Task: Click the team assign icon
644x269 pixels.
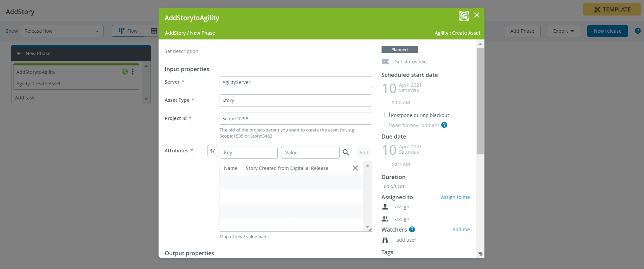Action: [385, 219]
